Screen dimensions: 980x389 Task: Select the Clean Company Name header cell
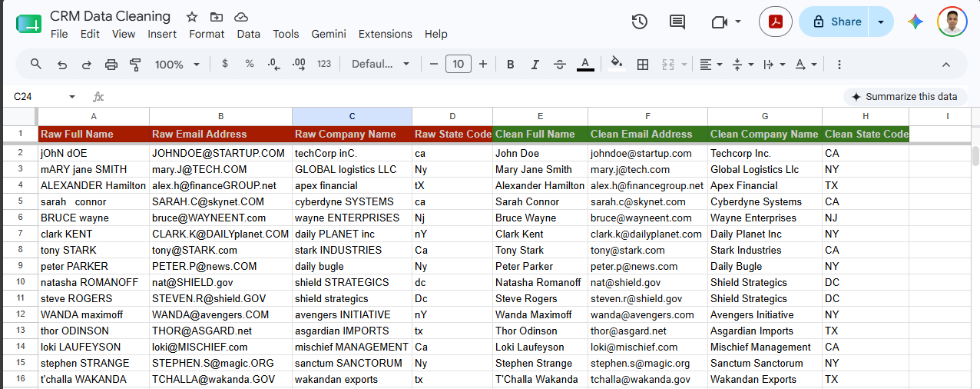click(764, 134)
